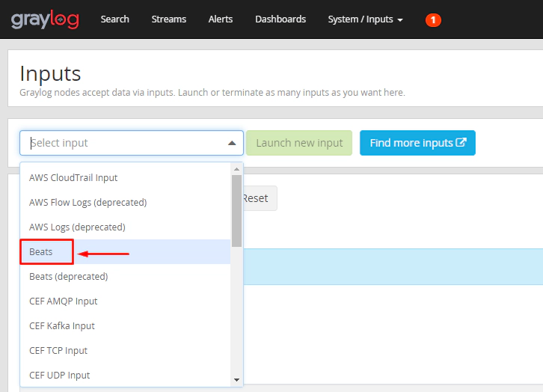Focus the Select input search field

pyautogui.click(x=123, y=143)
